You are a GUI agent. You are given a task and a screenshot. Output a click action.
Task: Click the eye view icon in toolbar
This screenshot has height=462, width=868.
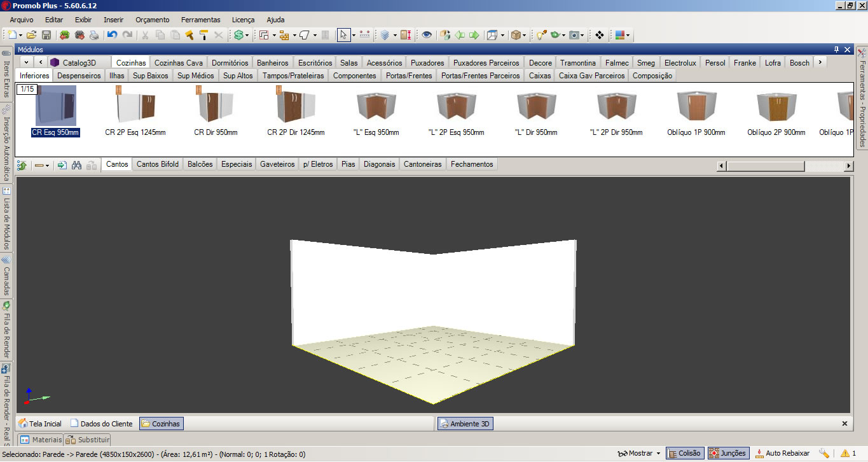click(426, 35)
